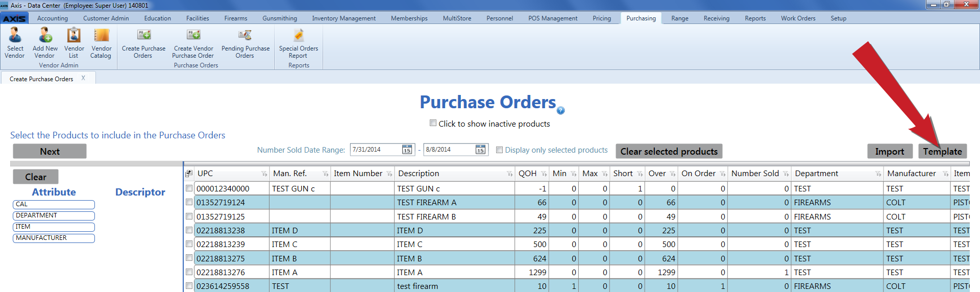Click Add New Vendor icon
The image size is (980, 292).
[x=45, y=43]
